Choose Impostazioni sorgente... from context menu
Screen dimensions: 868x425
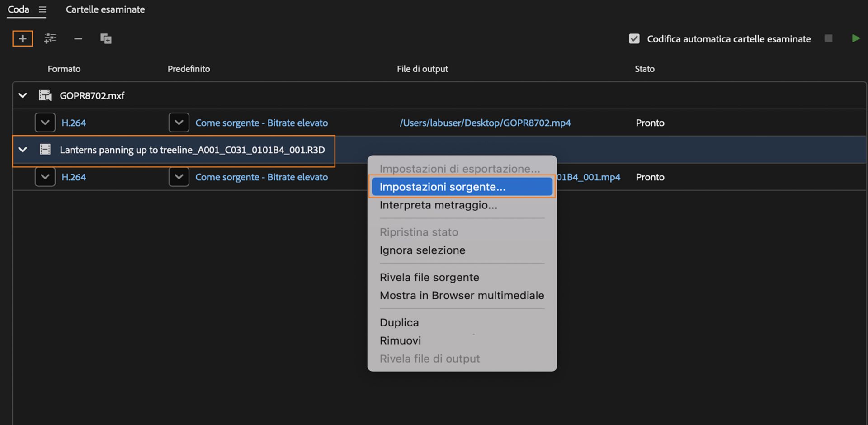click(x=462, y=187)
